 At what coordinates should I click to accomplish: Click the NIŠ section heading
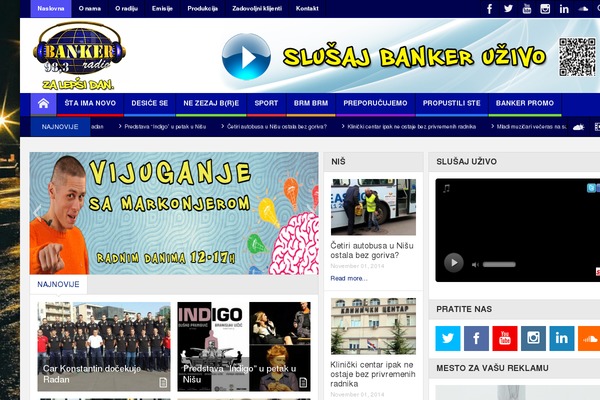click(x=338, y=162)
